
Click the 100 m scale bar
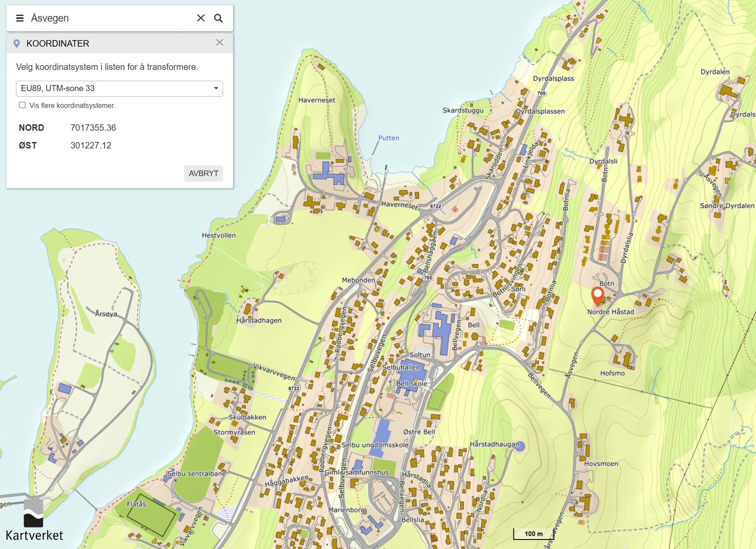533,534
